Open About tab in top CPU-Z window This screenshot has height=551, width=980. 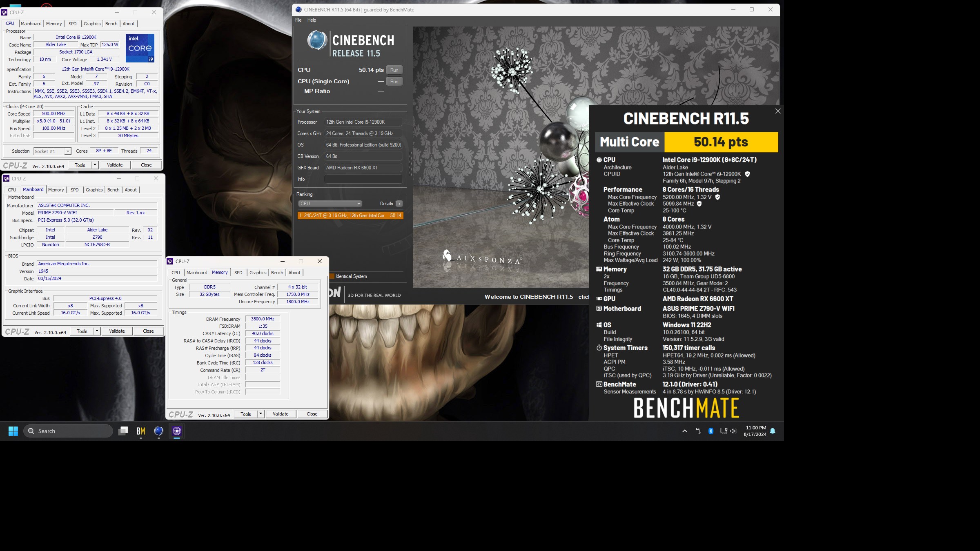point(129,24)
